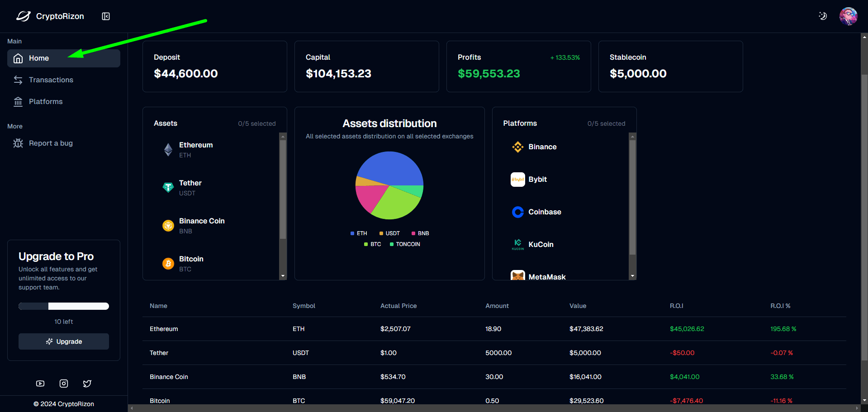Toggle Tether asset selection
This screenshot has width=868, height=412.
point(190,187)
